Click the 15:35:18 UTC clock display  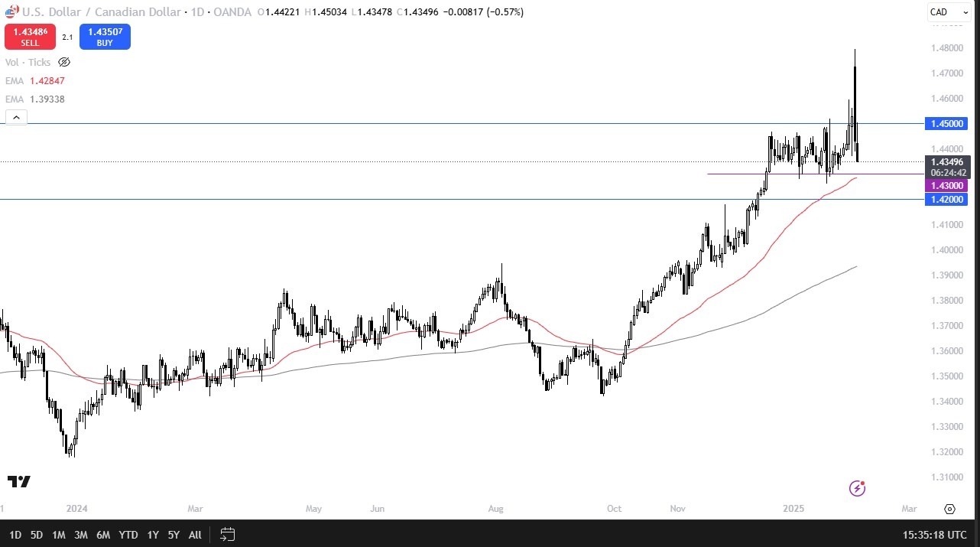[x=936, y=535]
